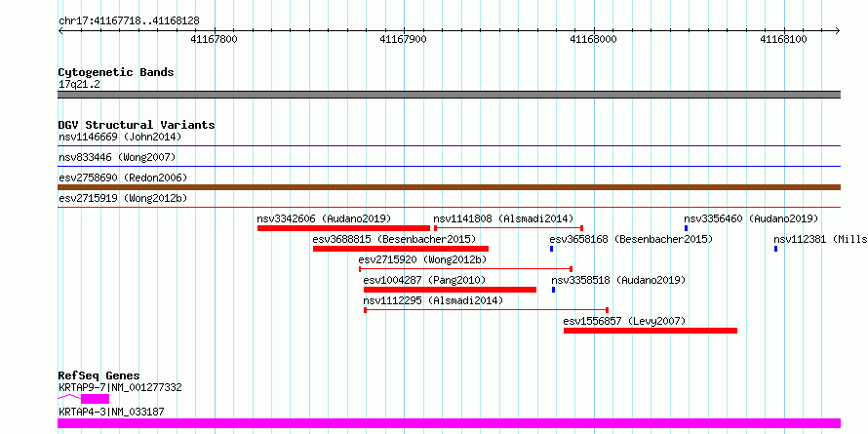Click the right arrowhead of the ruler
Viewport: 868px width, 434px height.
pyautogui.click(x=838, y=30)
